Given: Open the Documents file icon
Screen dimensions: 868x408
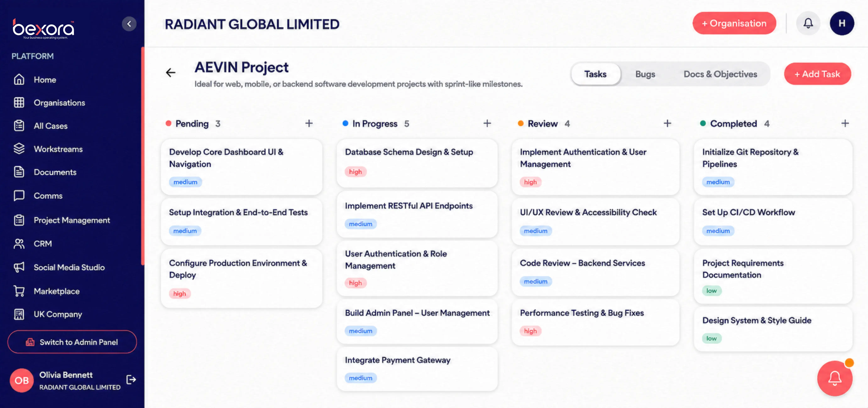Looking at the screenshot, I should [19, 172].
